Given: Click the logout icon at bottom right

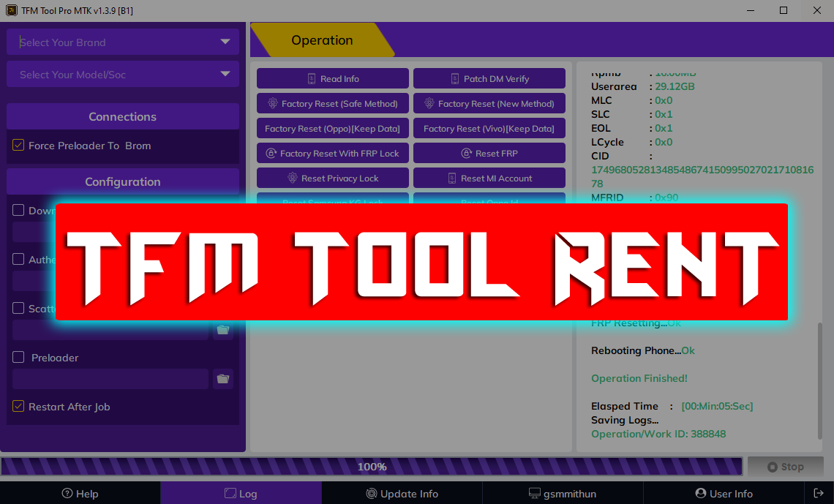Looking at the screenshot, I should click(x=819, y=493).
